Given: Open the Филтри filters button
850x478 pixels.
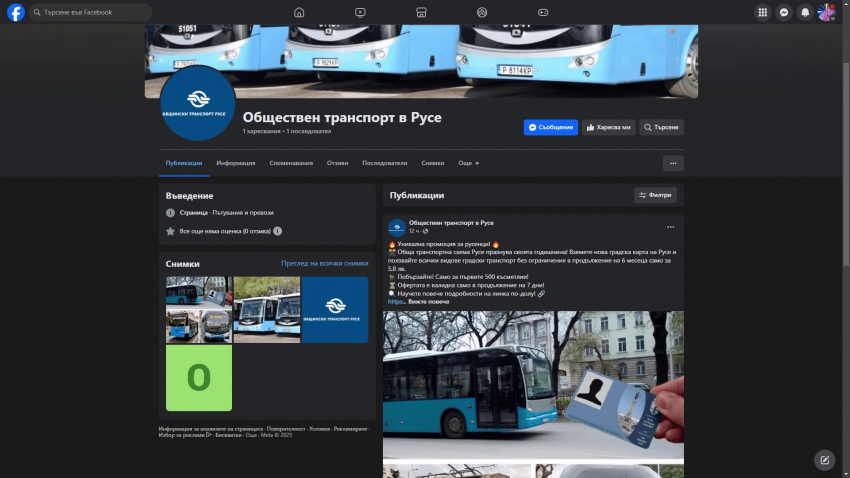Looking at the screenshot, I should coord(655,195).
